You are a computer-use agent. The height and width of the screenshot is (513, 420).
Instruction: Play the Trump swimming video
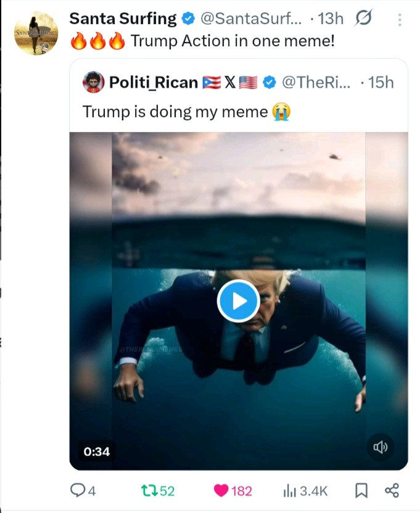(239, 301)
